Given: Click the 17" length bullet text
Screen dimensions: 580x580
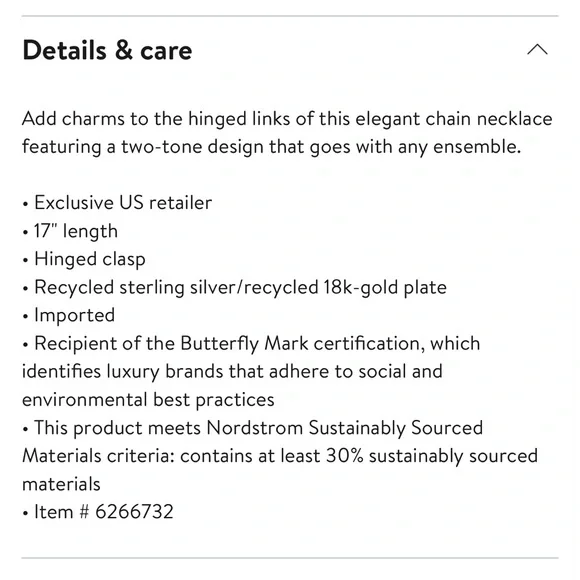Looking at the screenshot, I should point(76,231).
